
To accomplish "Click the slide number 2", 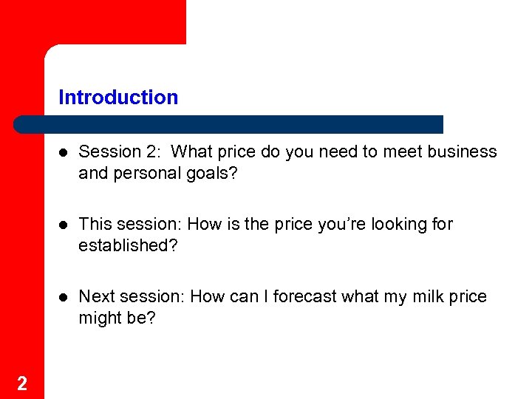I will tap(22, 383).
